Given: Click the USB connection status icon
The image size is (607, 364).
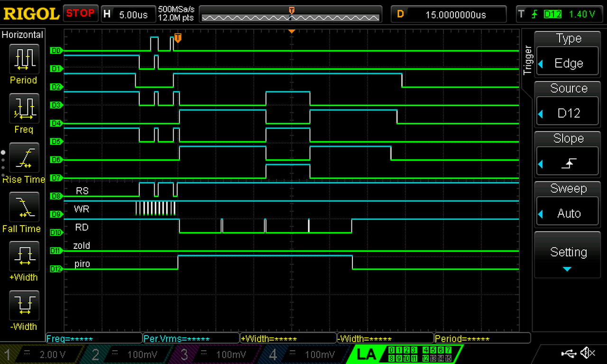Looking at the screenshot, I should (x=568, y=353).
